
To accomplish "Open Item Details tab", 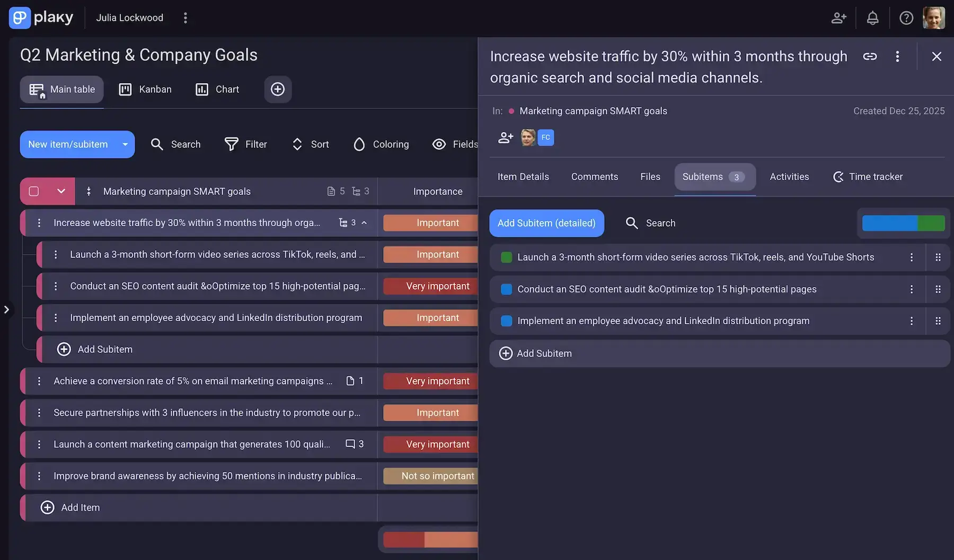I will click(523, 177).
